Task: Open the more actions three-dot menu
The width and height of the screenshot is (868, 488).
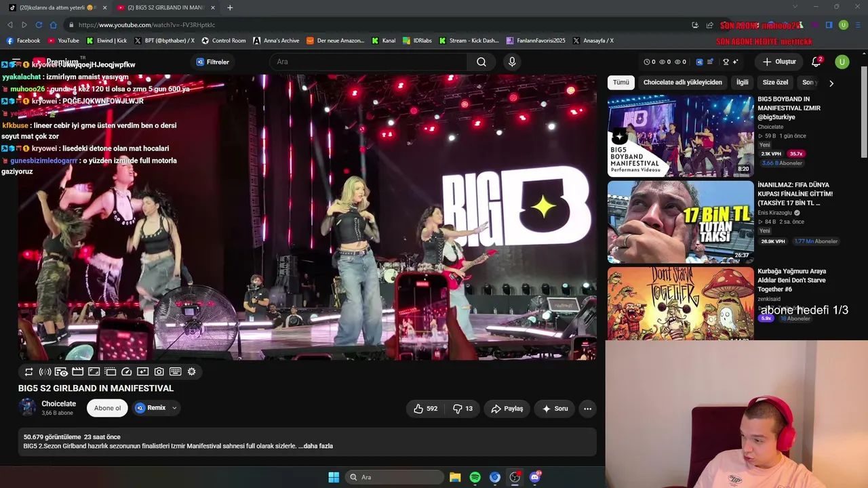Action: point(588,409)
